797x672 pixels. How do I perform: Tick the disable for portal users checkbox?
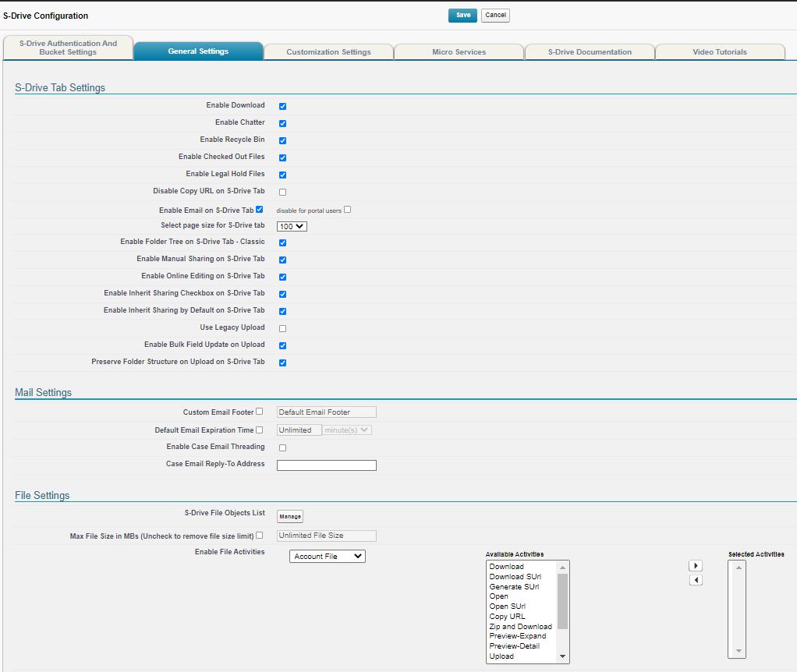point(348,209)
